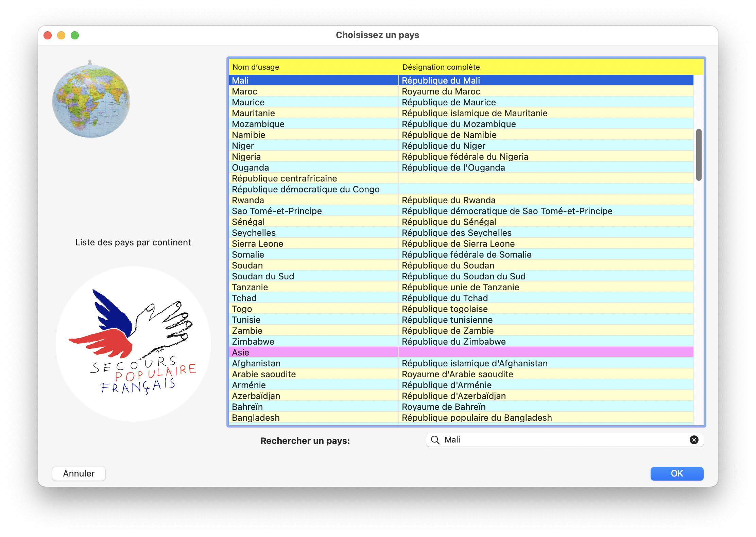The width and height of the screenshot is (756, 537).
Task: Select Maurice in the country list
Action: (x=461, y=102)
